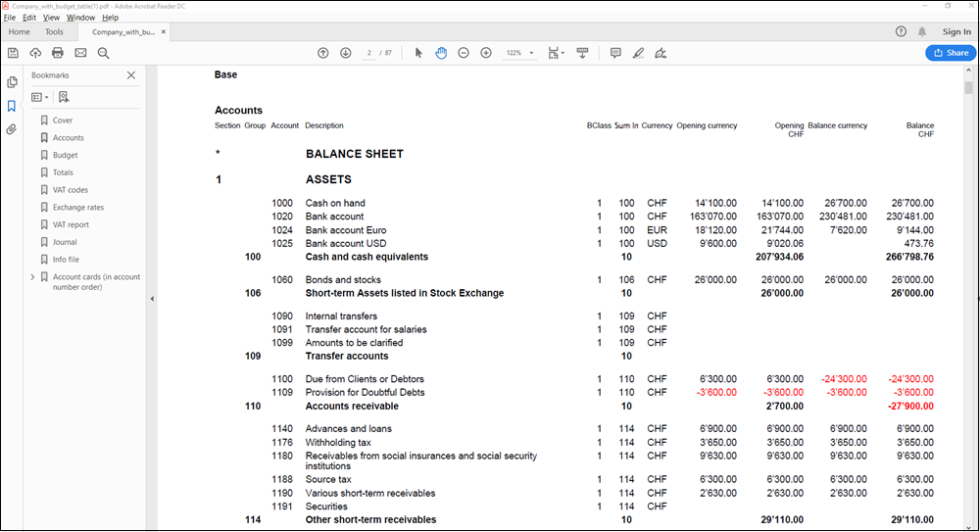
Task: Click the vertical scrollbar thumb
Action: click(x=968, y=87)
